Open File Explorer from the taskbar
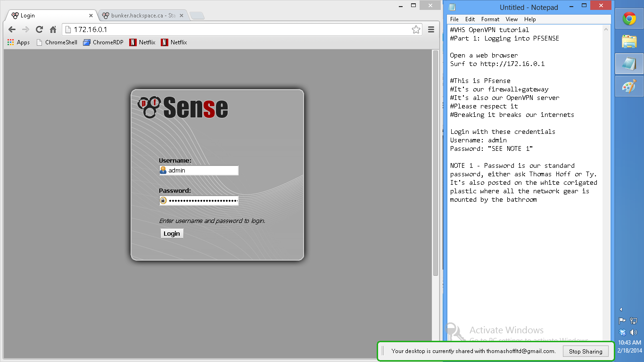This screenshot has height=362, width=644. 629,41
